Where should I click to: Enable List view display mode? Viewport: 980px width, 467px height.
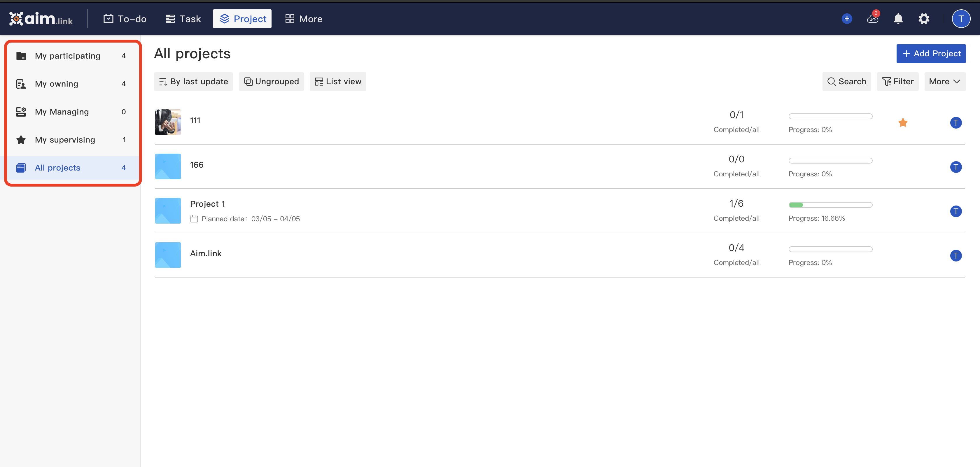click(x=338, y=81)
